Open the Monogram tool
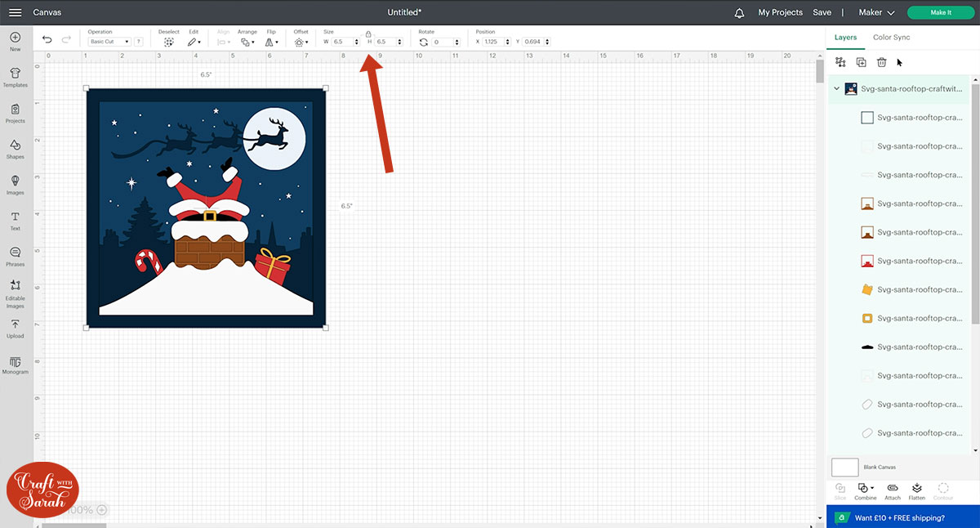The image size is (980, 528). (x=15, y=365)
